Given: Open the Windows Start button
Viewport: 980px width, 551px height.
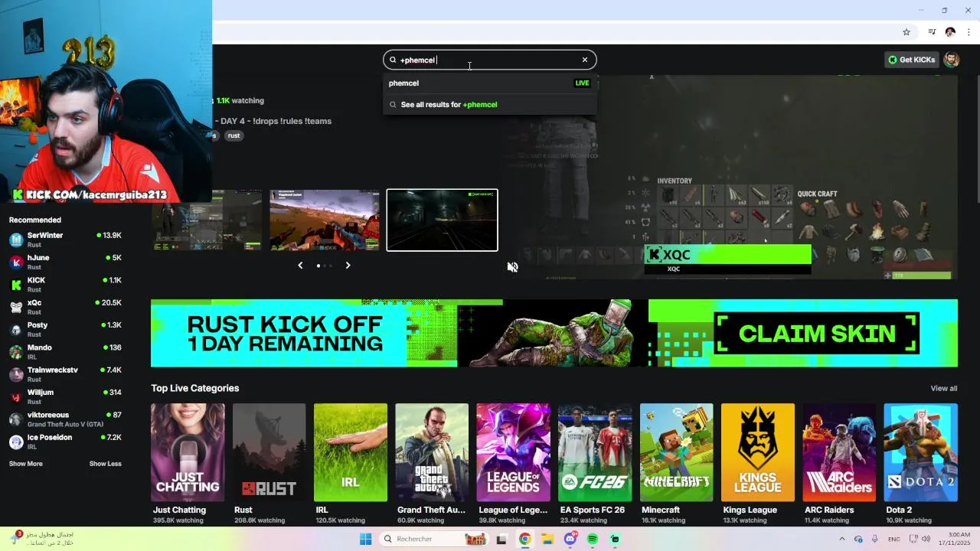Looking at the screenshot, I should (x=366, y=539).
